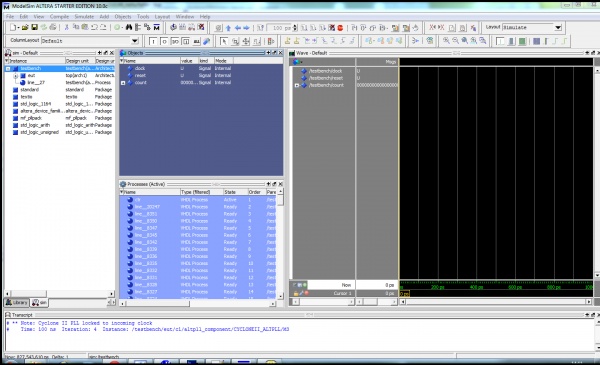
Task: Click the scissors Cut icon
Action: pyautogui.click(x=67, y=27)
